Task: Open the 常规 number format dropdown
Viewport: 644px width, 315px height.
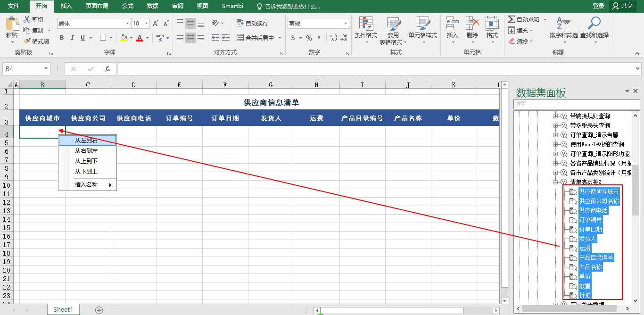Action: (x=346, y=24)
